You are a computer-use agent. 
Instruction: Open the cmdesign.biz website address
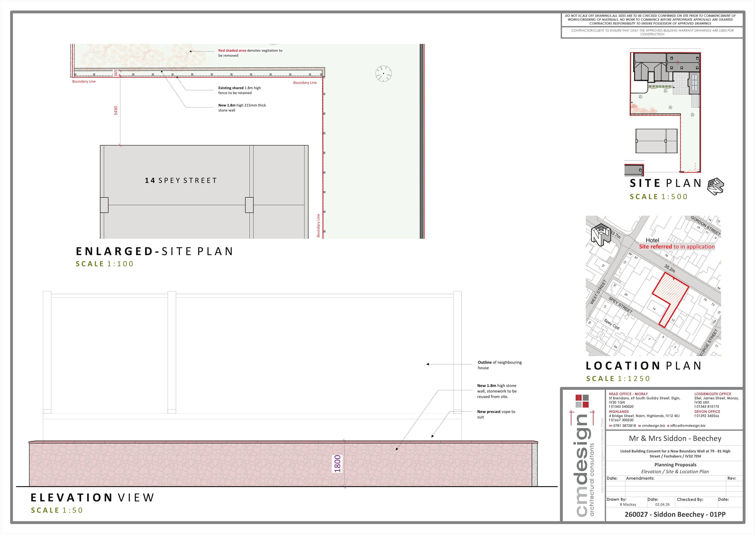coord(653,426)
